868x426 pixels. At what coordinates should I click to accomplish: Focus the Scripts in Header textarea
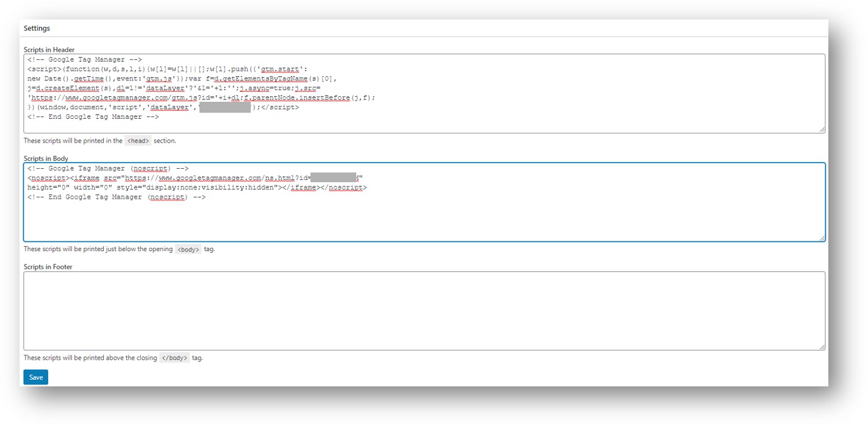tap(424, 93)
